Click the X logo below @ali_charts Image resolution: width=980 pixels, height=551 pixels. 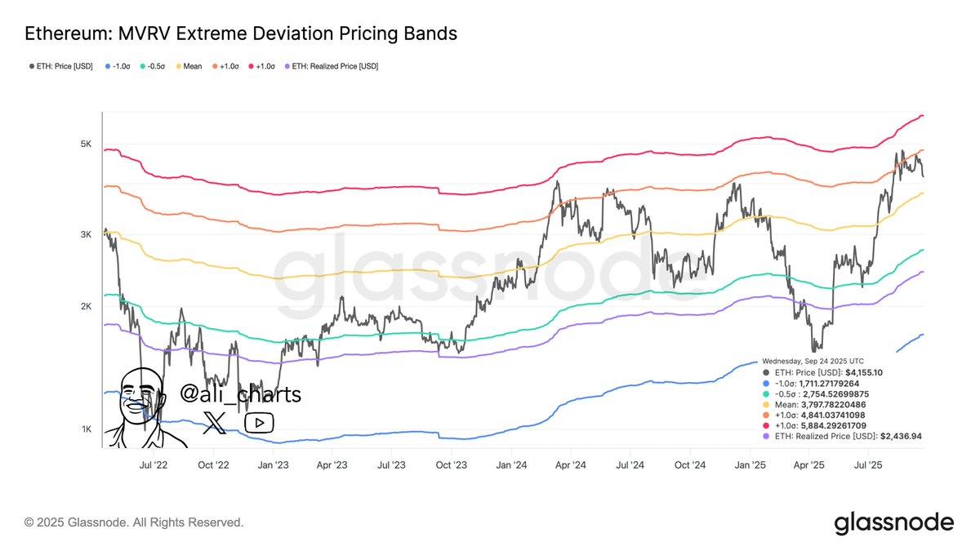click(x=214, y=422)
